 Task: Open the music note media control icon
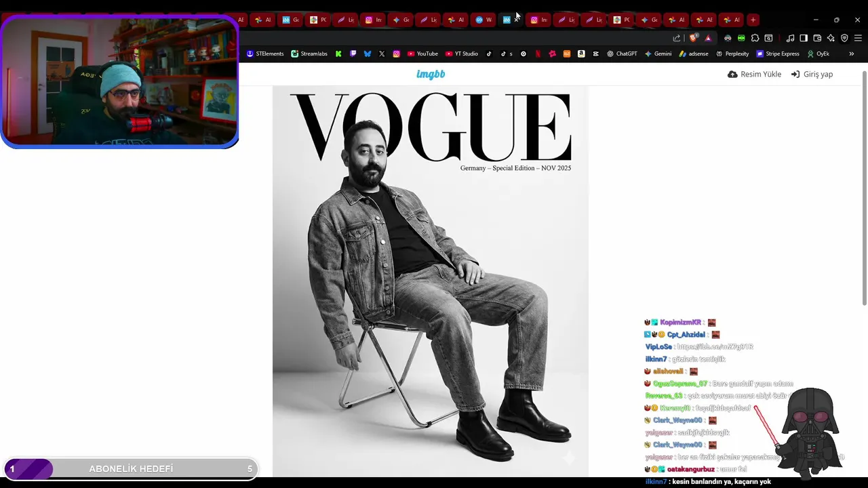(790, 38)
